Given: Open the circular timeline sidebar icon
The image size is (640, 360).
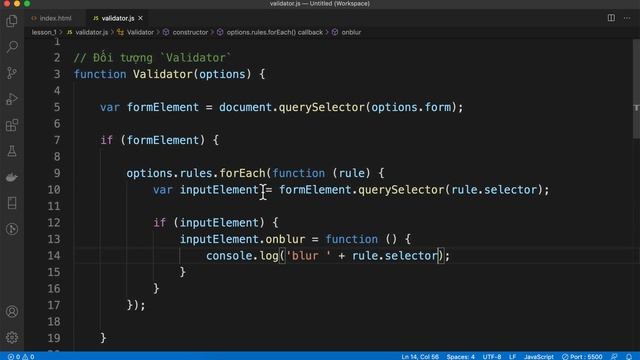Looking at the screenshot, I should pyautogui.click(x=12, y=229).
